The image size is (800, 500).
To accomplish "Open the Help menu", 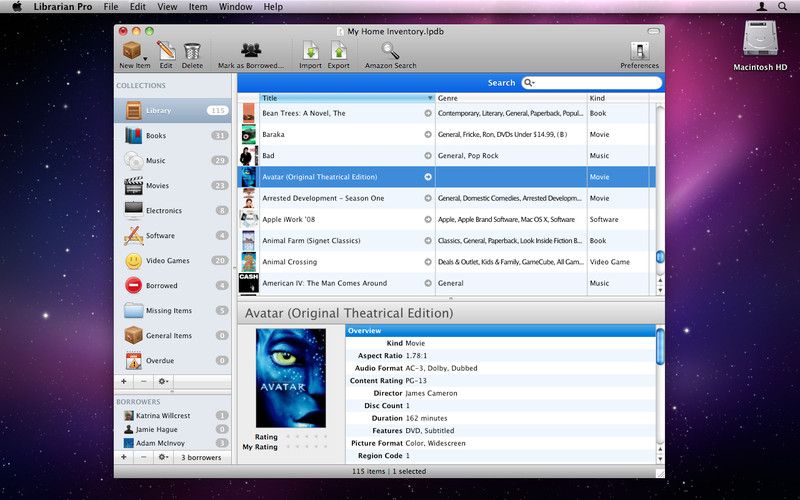I will 273,7.
